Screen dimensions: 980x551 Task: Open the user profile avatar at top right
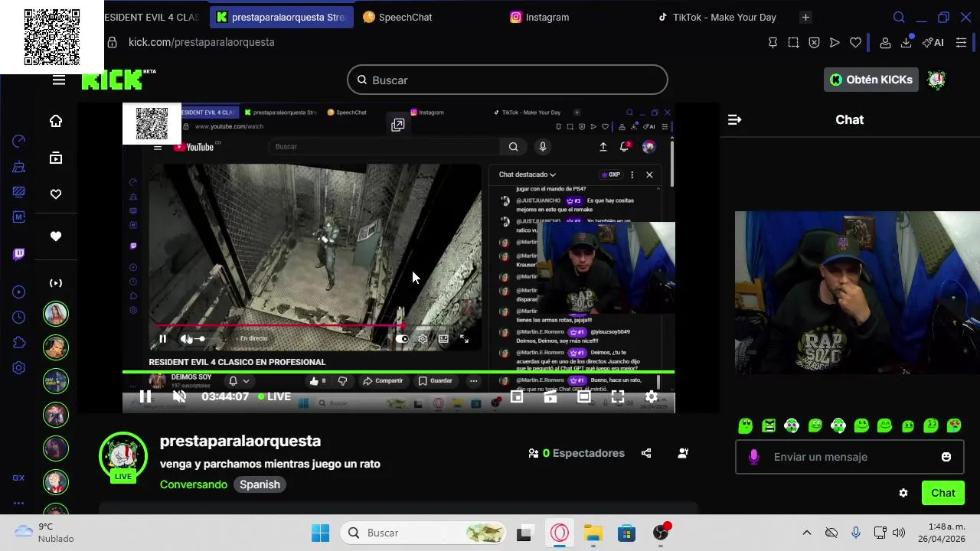pyautogui.click(x=936, y=80)
